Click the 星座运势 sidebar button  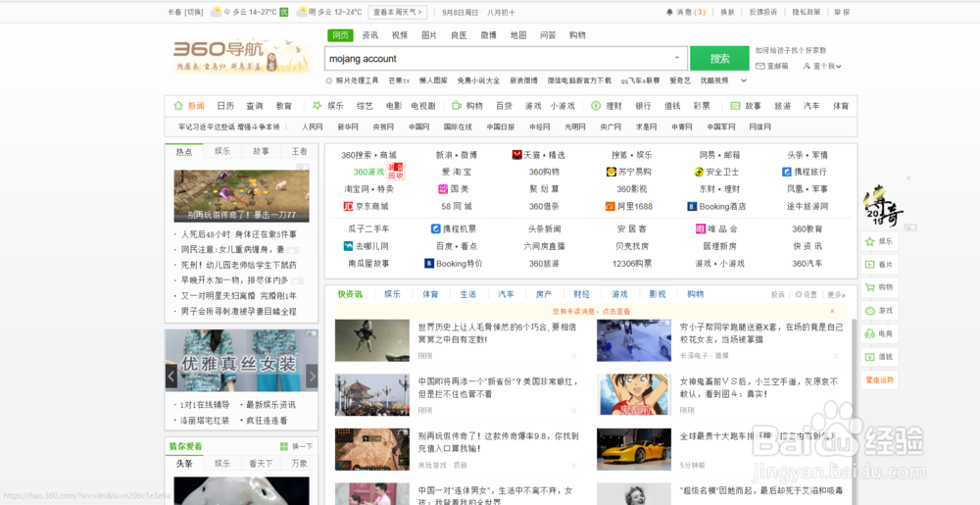pos(879,380)
